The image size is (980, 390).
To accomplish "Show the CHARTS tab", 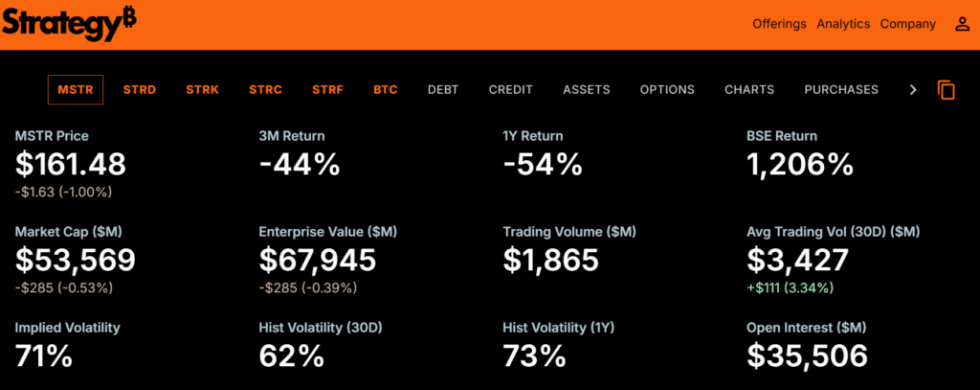I will (x=749, y=89).
